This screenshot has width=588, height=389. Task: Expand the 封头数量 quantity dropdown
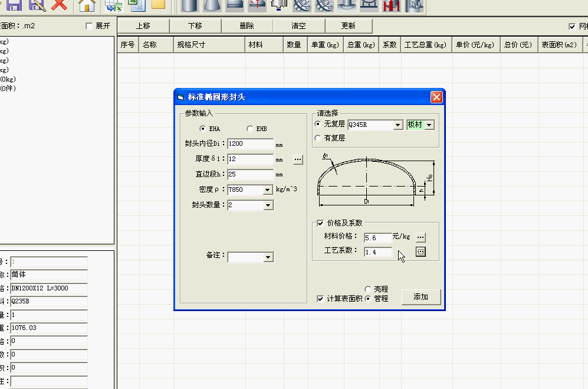(268, 205)
